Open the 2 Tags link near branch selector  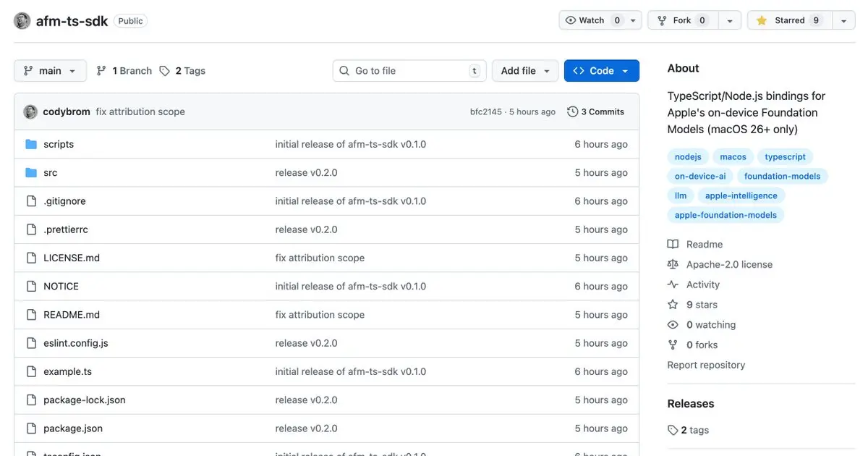coord(182,71)
